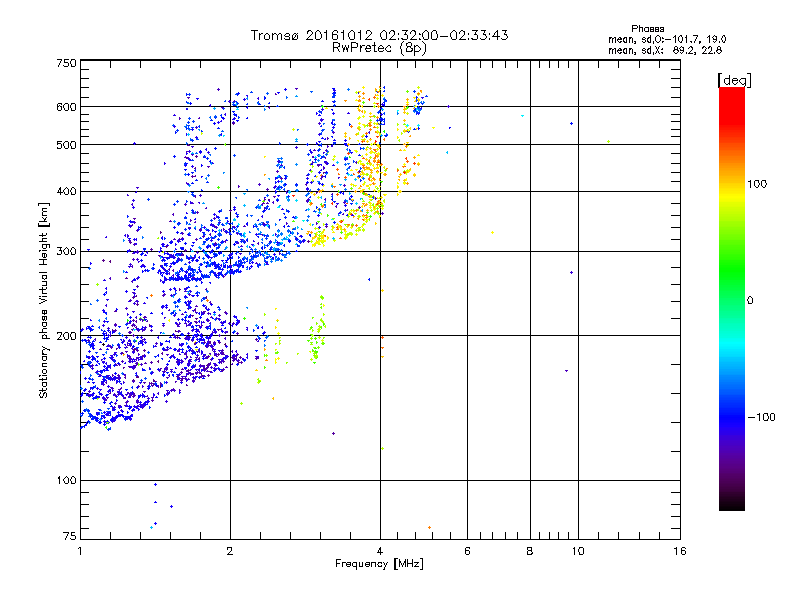Click the phase colorbar
Image resolution: width=800 pixels, height=600 pixels.
coord(732,299)
